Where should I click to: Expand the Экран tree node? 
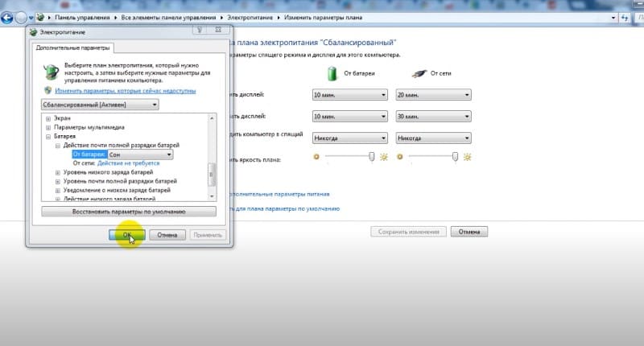[48, 118]
